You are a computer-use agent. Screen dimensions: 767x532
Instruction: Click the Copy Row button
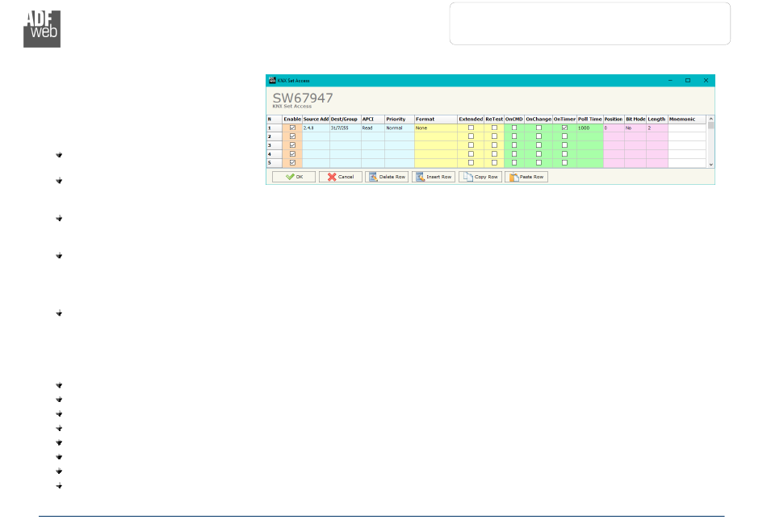point(480,177)
